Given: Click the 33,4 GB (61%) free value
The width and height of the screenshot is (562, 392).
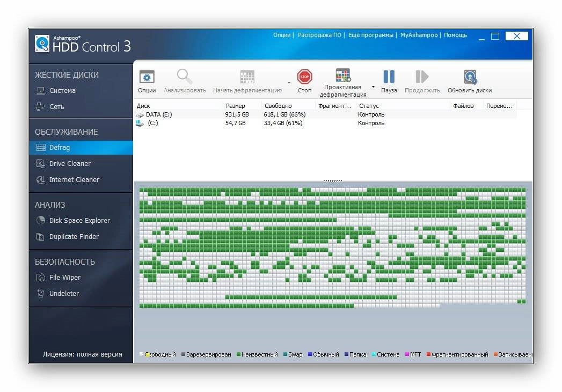Looking at the screenshot, I should tap(283, 123).
